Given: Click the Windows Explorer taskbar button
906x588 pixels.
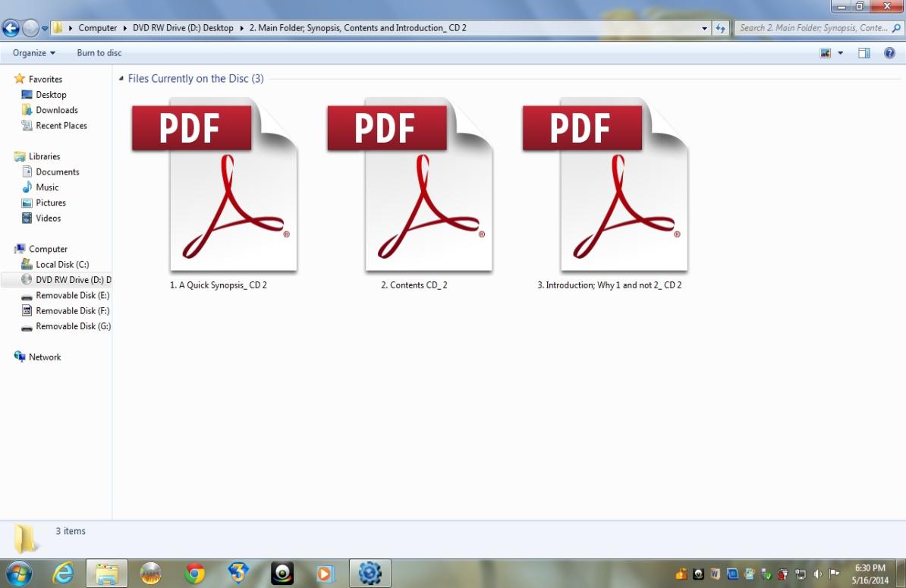Looking at the screenshot, I should point(107,574).
